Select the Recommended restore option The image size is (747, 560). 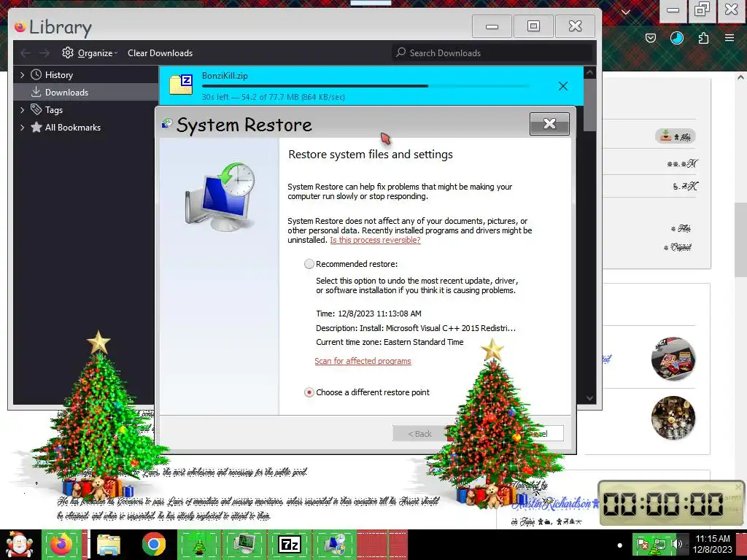click(x=309, y=264)
